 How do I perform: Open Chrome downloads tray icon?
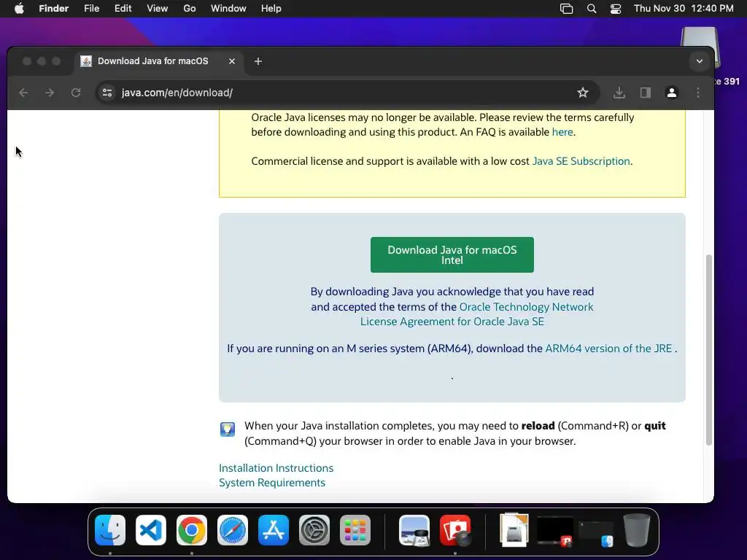point(619,93)
